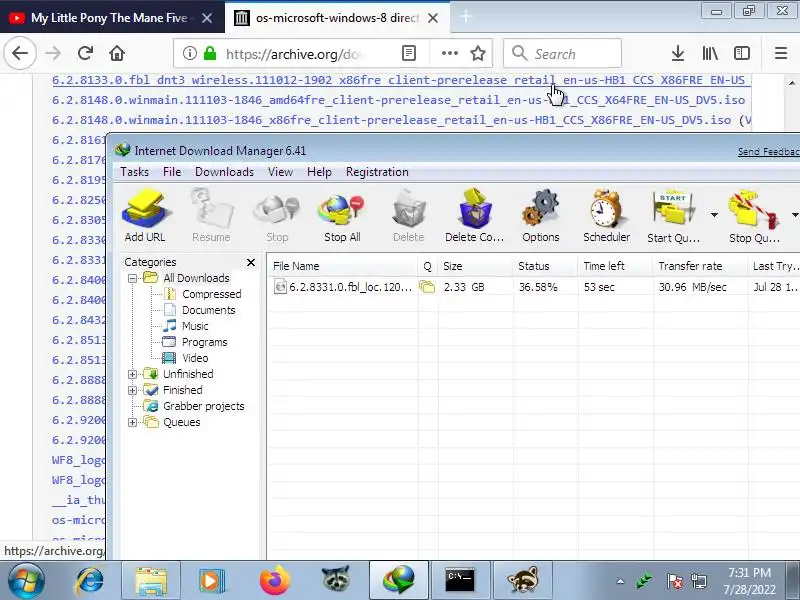Select Grabber projects in tree
This screenshot has width=800, height=600.
[x=204, y=406]
